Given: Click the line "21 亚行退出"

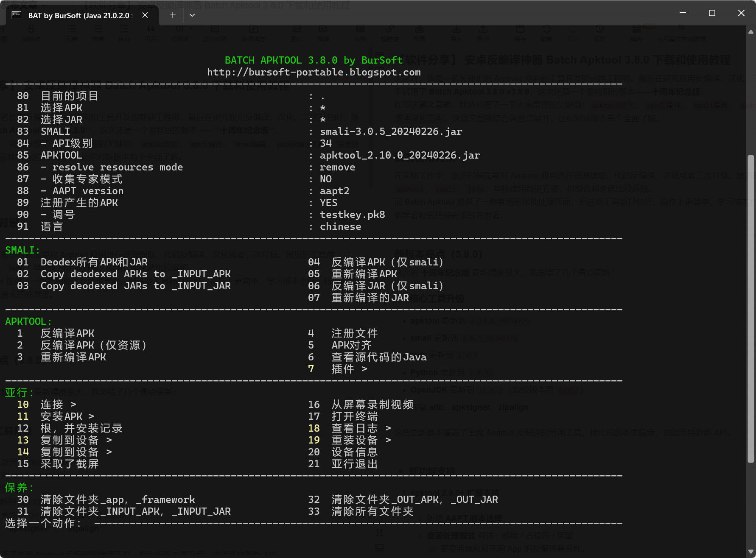Looking at the screenshot, I should (343, 464).
